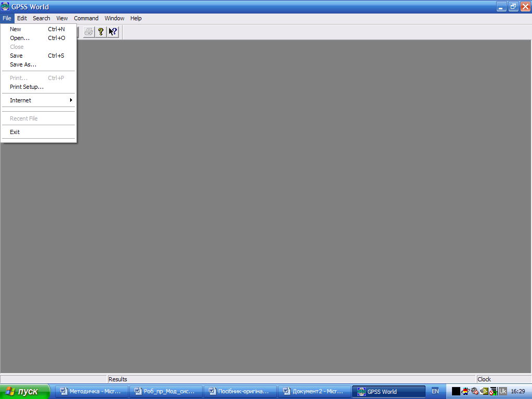The height and width of the screenshot is (399, 532).
Task: Expand the Internet submenu
Action: (x=38, y=100)
